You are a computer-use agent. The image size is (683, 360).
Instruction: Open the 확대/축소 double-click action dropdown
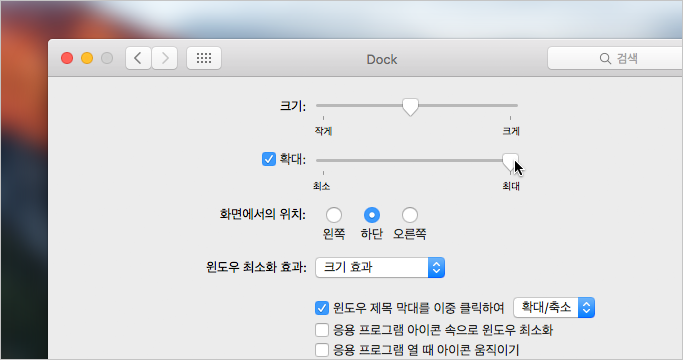pyautogui.click(x=554, y=308)
